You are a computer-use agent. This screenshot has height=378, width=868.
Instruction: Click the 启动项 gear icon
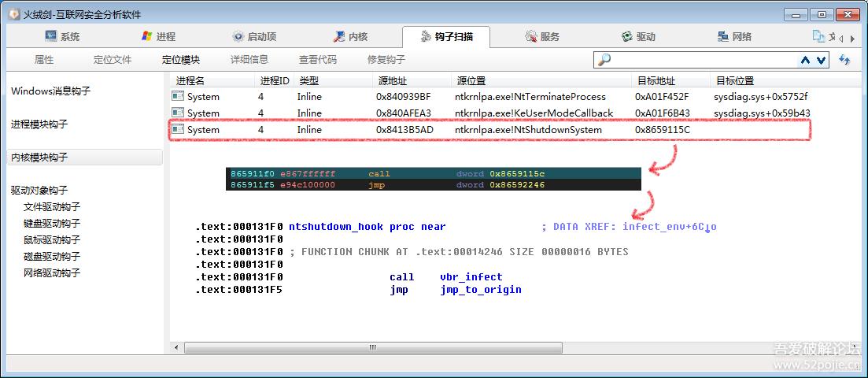(238, 36)
